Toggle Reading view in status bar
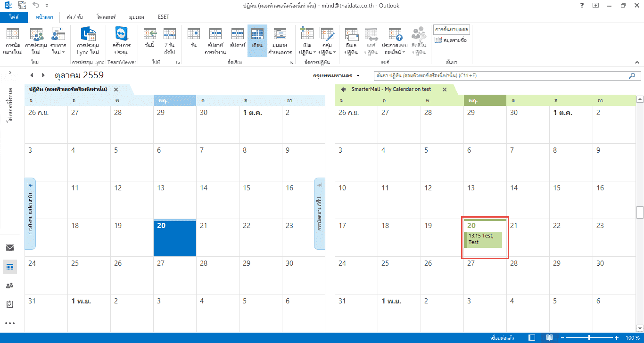 (549, 338)
